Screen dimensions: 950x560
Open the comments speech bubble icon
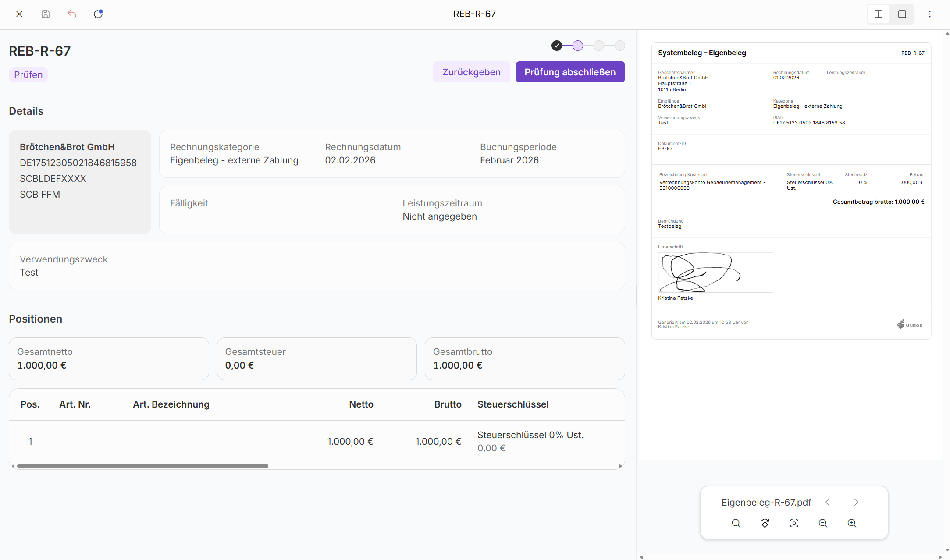coord(98,14)
